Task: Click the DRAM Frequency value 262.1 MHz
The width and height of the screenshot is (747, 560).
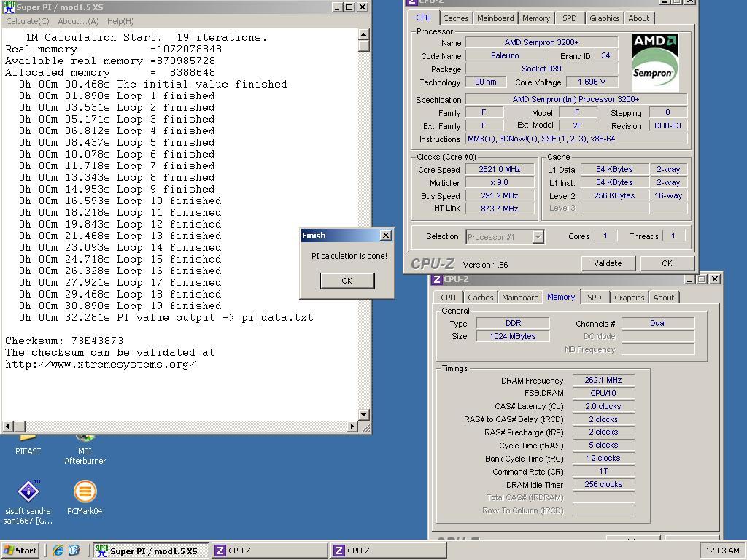Action: point(603,380)
